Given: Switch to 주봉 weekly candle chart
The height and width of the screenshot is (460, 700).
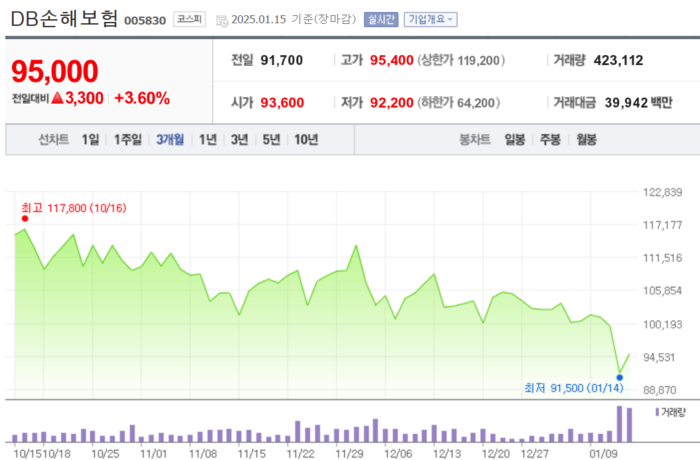Looking at the screenshot, I should (x=550, y=140).
